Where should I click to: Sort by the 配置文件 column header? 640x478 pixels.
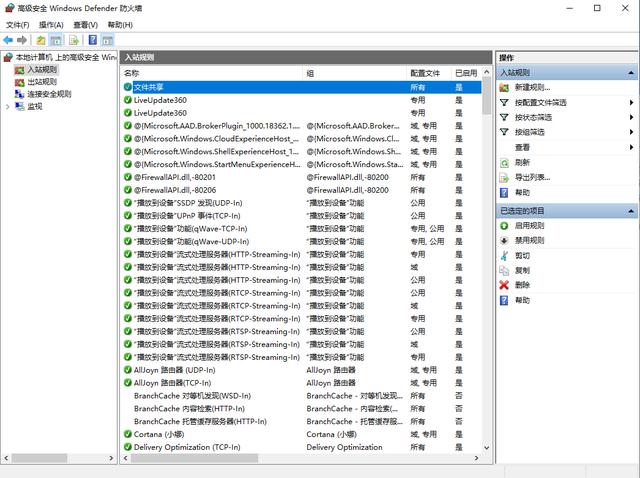point(429,73)
